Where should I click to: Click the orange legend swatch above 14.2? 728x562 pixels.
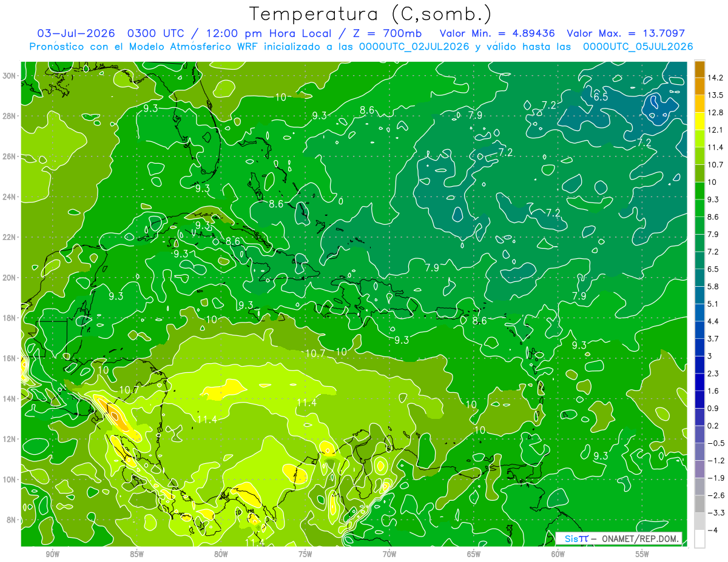699,69
